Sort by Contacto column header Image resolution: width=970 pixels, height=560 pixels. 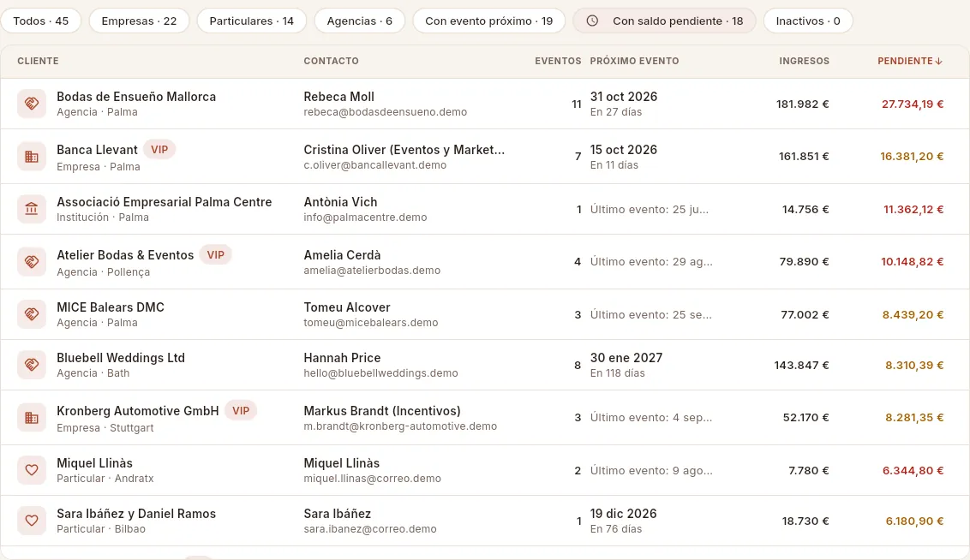331,61
